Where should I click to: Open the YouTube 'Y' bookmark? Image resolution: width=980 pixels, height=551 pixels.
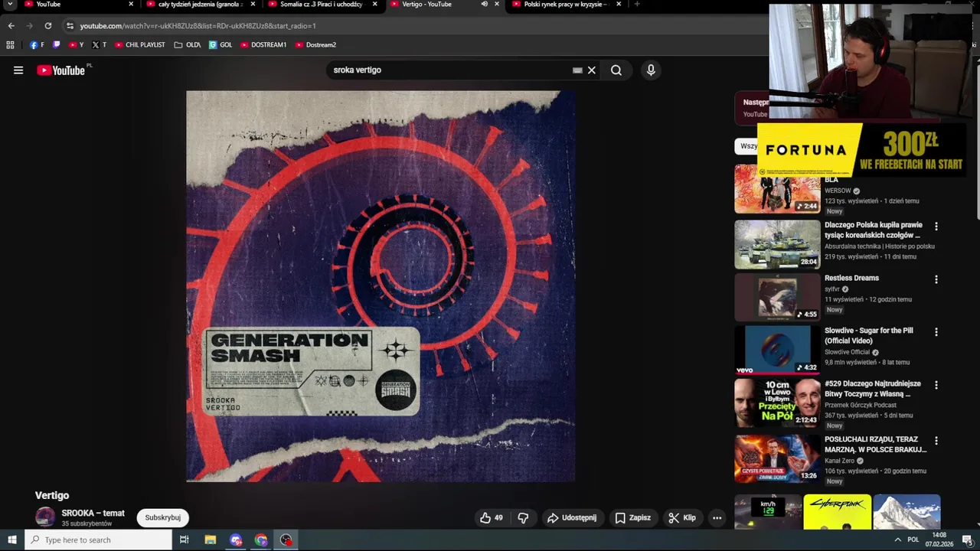tap(77, 45)
